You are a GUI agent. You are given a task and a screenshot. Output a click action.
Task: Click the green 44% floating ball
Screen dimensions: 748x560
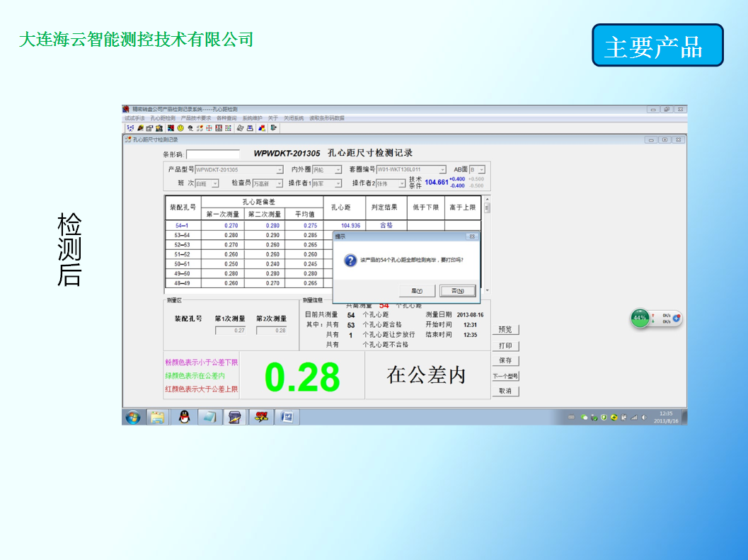pos(640,318)
